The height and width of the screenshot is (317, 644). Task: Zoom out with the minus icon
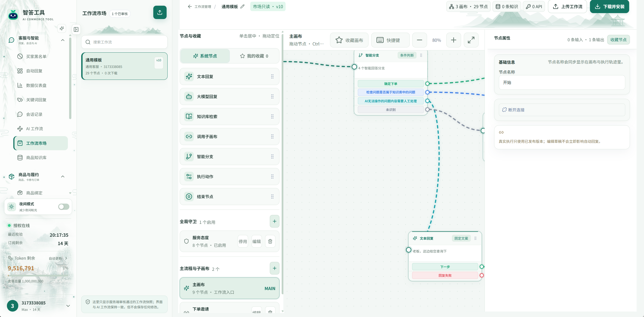(419, 40)
